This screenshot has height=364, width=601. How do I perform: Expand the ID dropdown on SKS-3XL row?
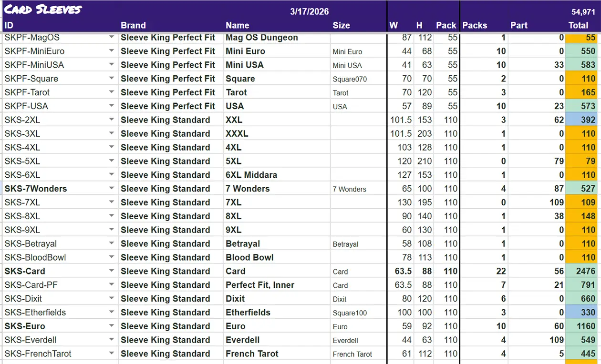(112, 133)
